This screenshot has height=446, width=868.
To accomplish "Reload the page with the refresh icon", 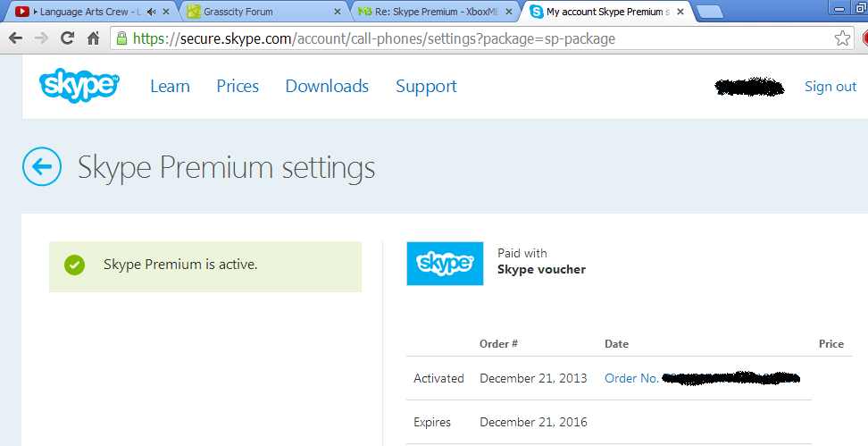I will pyautogui.click(x=67, y=39).
